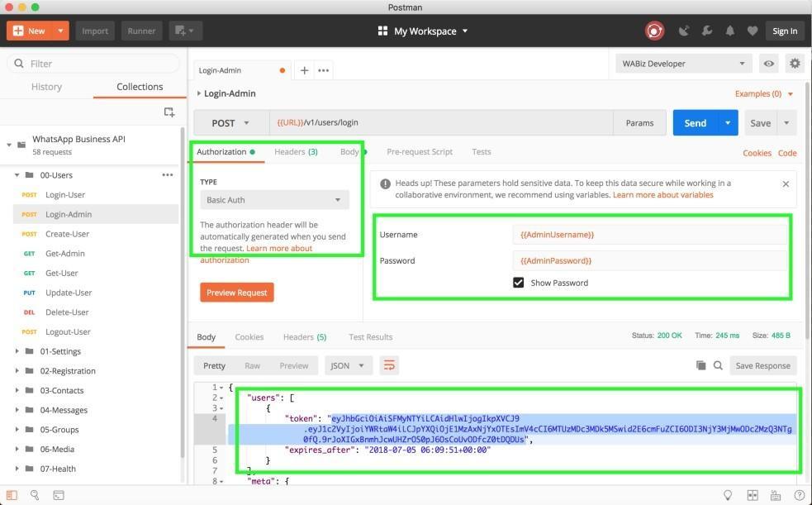Click the blue Send button

[695, 123]
